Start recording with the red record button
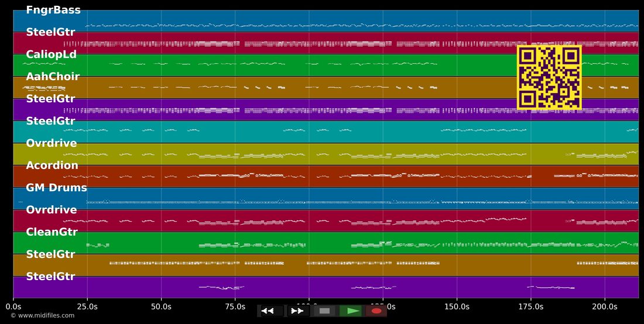Image resolution: width=644 pixels, height=324 pixels. coord(376,311)
